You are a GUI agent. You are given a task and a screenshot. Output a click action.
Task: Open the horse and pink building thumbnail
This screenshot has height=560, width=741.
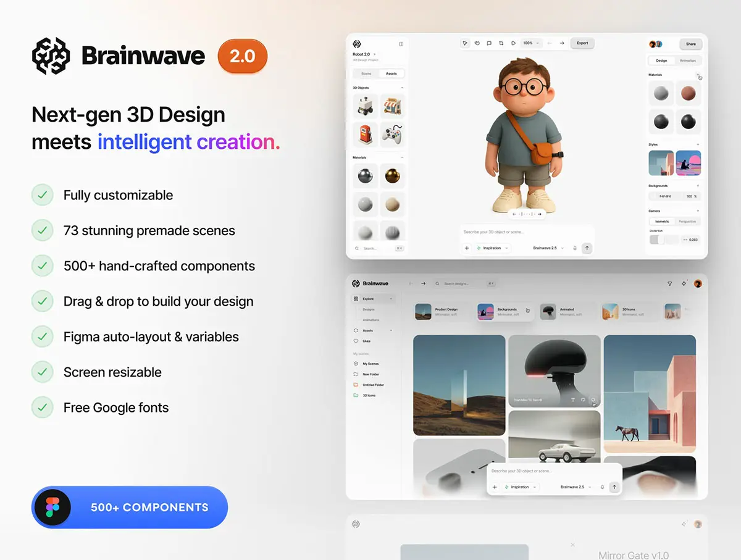click(650, 394)
